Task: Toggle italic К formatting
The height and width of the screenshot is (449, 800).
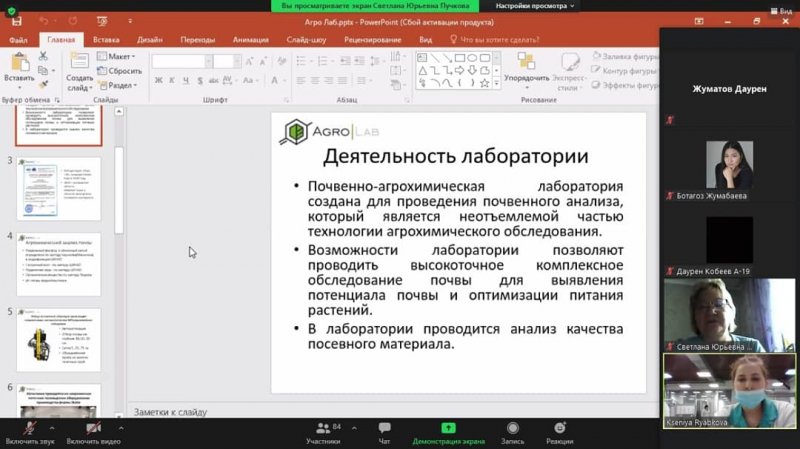Action: [172, 80]
